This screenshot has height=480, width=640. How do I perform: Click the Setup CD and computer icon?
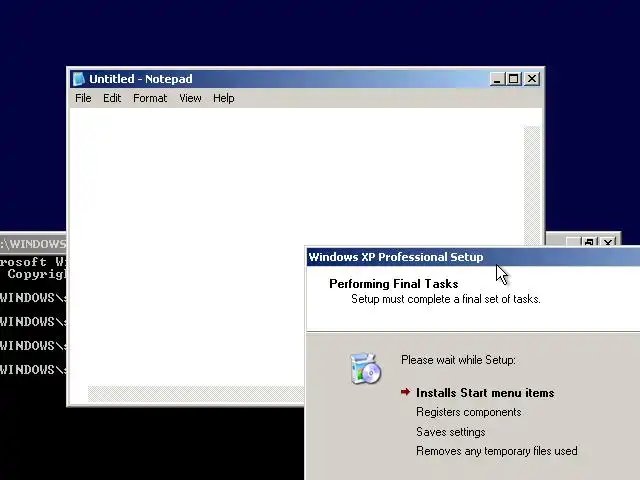pos(365,369)
